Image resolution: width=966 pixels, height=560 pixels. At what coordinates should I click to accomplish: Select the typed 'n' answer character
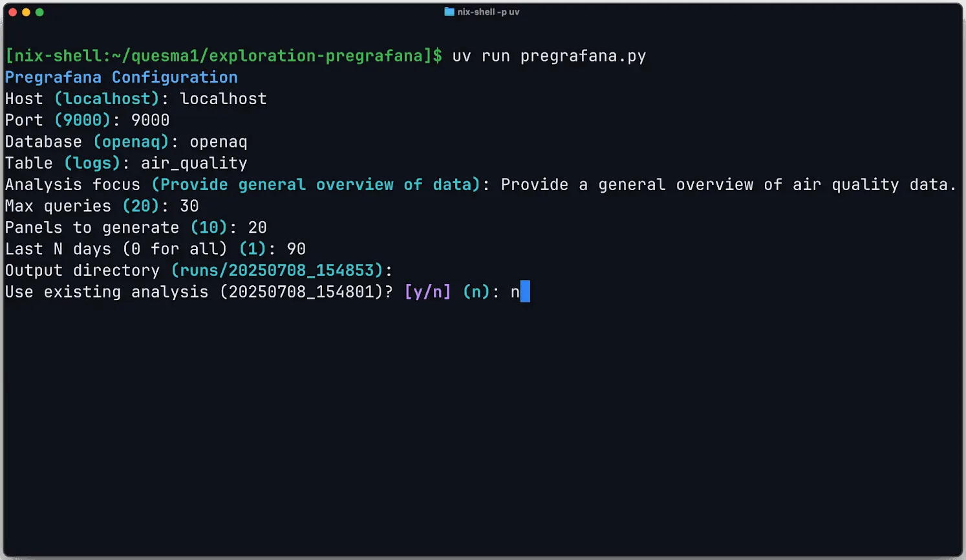(514, 292)
